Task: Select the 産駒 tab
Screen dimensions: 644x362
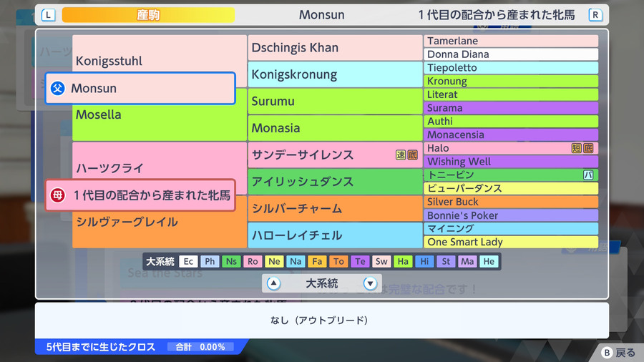Action: [148, 15]
